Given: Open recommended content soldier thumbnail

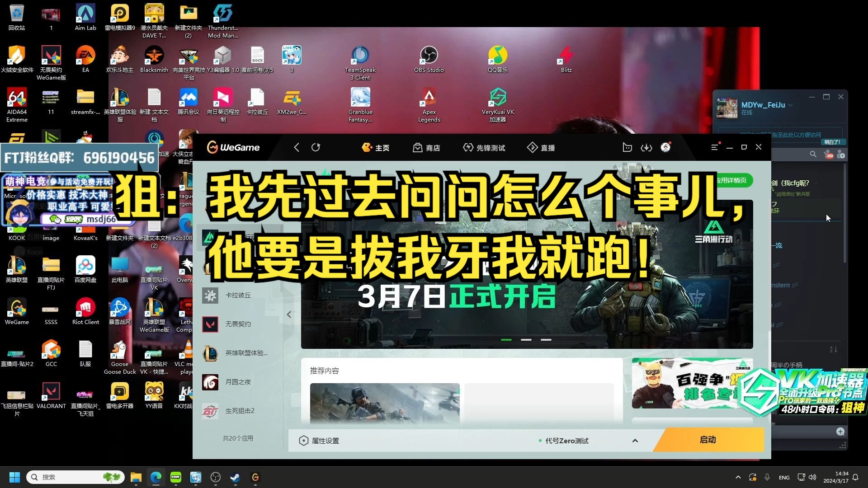Looking at the screenshot, I should [x=385, y=404].
